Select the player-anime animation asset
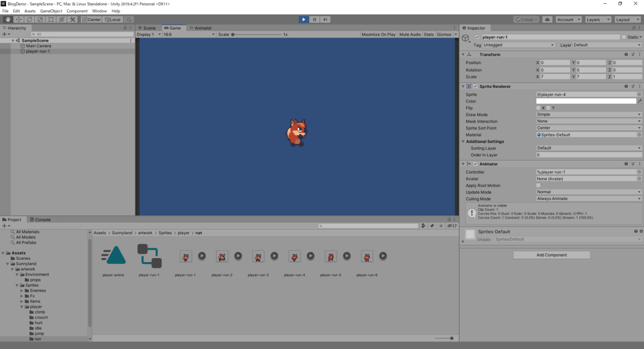The image size is (644, 349). click(x=113, y=260)
